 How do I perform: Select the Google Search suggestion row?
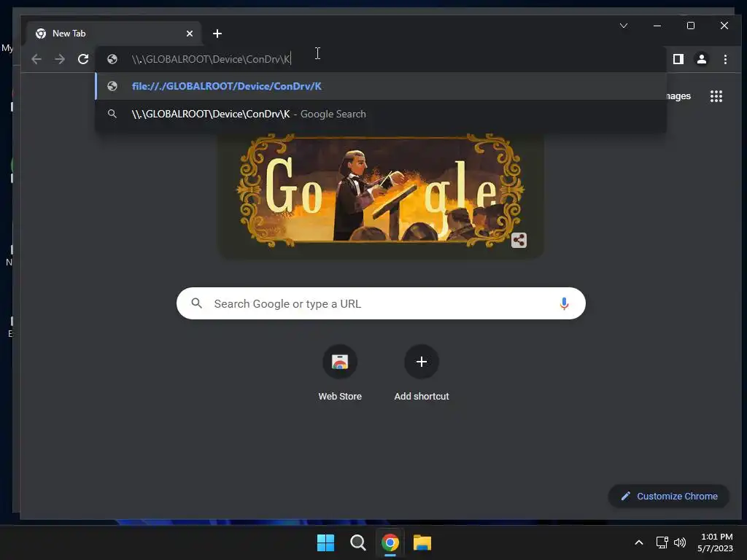click(x=381, y=114)
